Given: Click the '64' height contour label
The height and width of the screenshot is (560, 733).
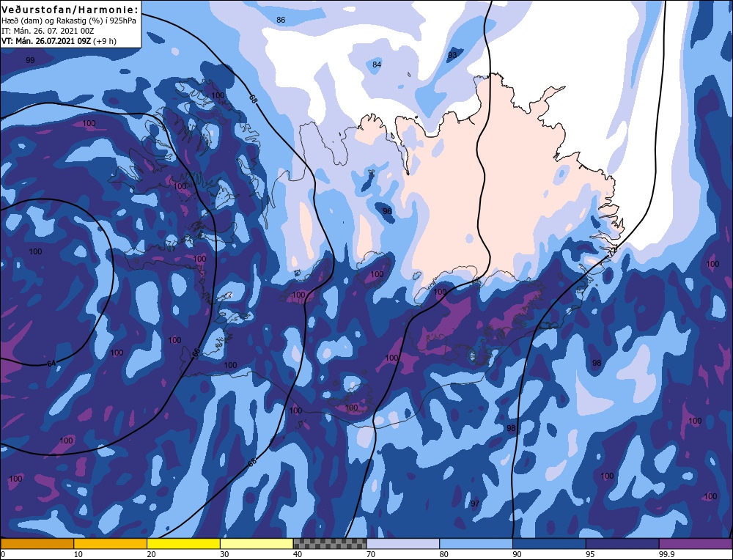Looking at the screenshot, I should click(51, 364).
